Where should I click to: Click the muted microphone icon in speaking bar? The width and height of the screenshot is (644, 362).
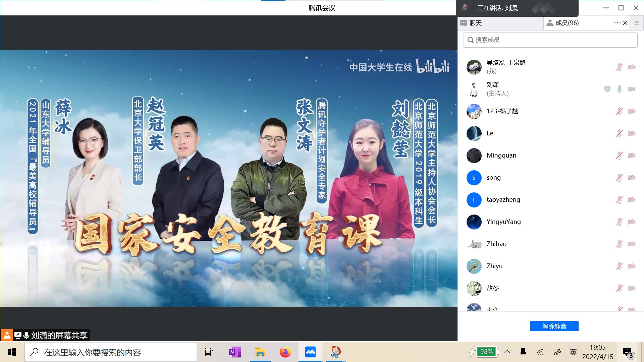click(x=465, y=8)
